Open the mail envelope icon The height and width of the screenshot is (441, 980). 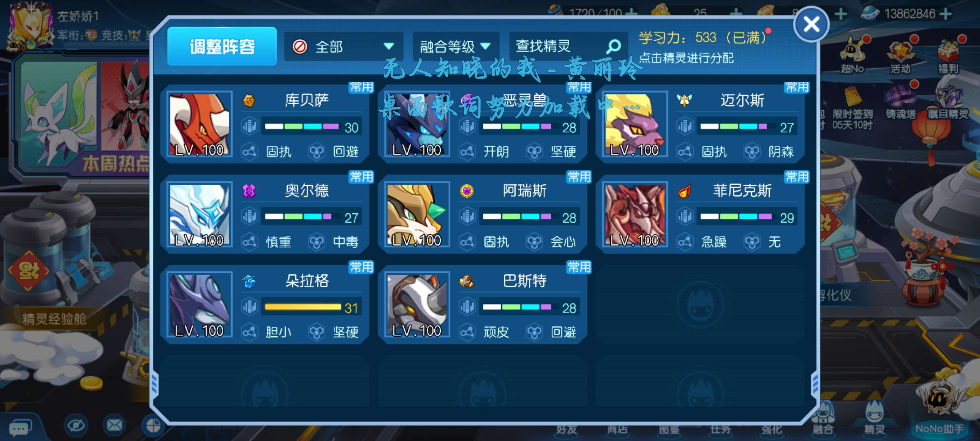pyautogui.click(x=114, y=425)
